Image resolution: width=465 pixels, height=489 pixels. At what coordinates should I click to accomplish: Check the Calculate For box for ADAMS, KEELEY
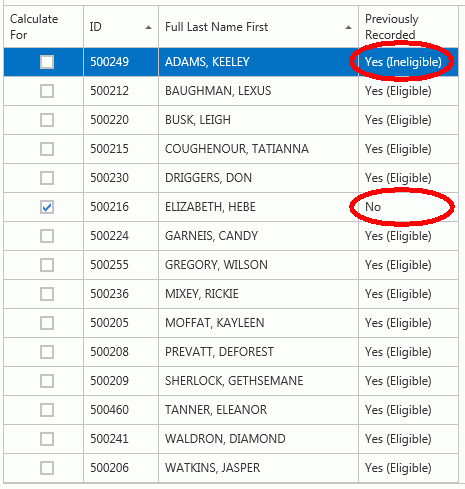coord(47,62)
